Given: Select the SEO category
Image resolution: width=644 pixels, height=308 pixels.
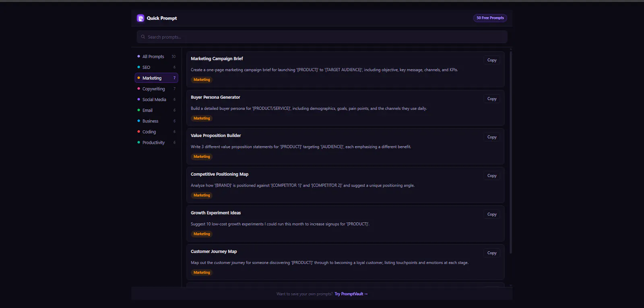Looking at the screenshot, I should point(157,67).
